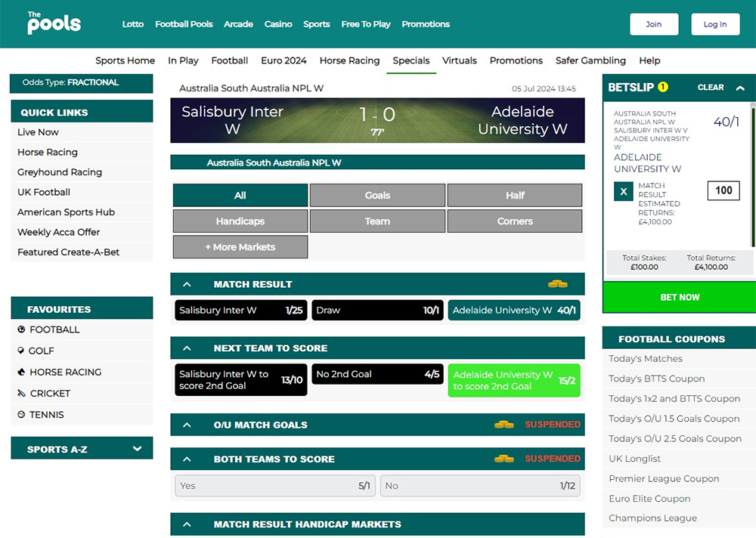Select Draw at 10/1

(x=377, y=310)
